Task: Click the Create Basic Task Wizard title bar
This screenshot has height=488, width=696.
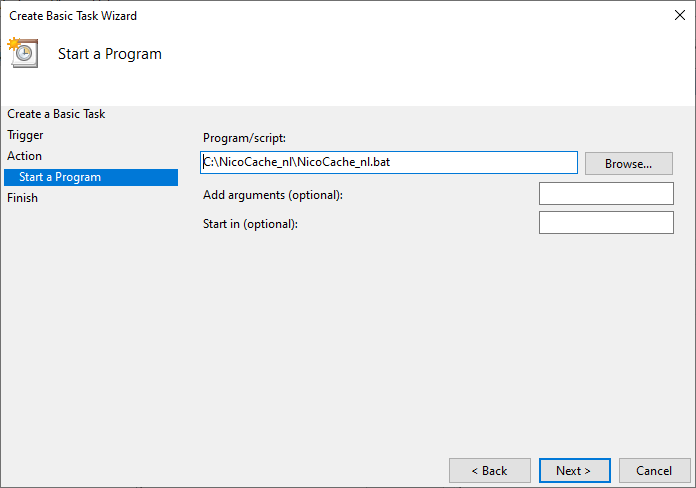Action: pos(333,16)
